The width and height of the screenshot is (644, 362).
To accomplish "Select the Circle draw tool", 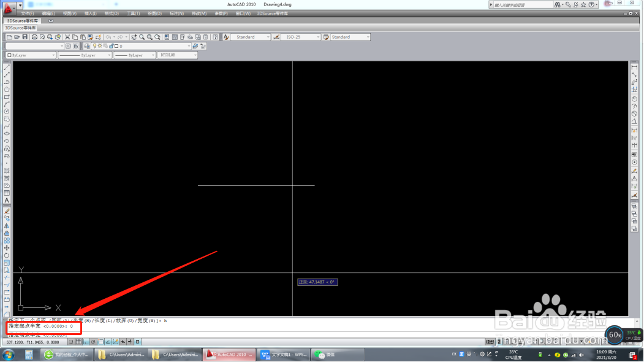I will (7, 112).
